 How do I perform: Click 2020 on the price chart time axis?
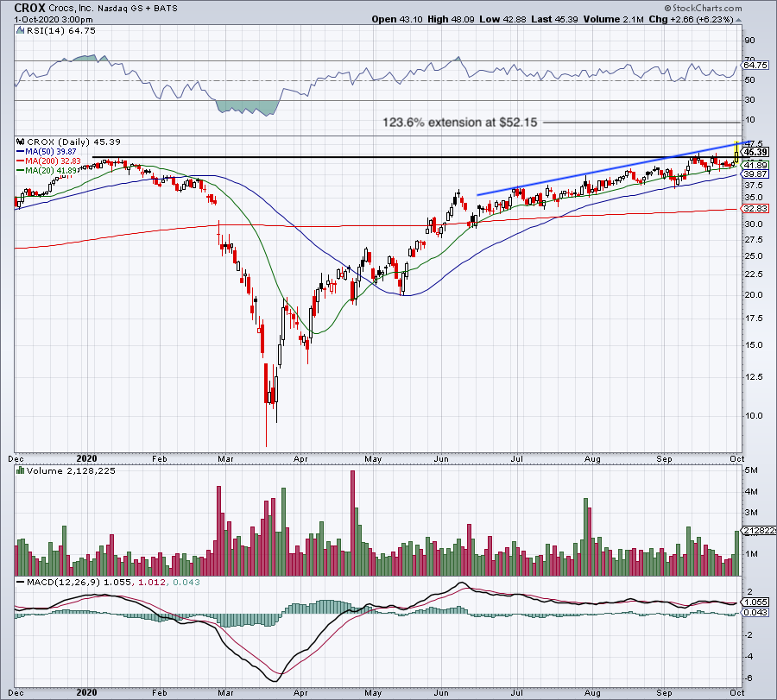pos(86,458)
